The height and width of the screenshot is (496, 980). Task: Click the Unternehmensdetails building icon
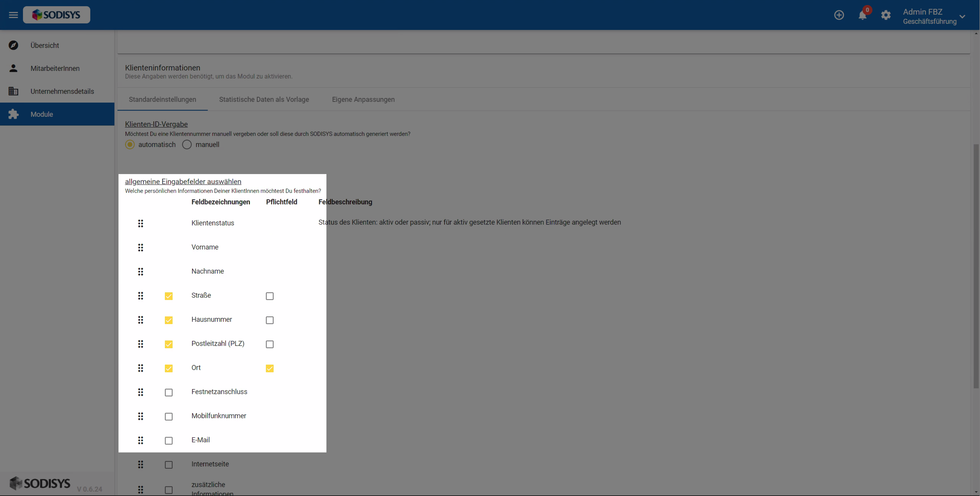(x=13, y=91)
